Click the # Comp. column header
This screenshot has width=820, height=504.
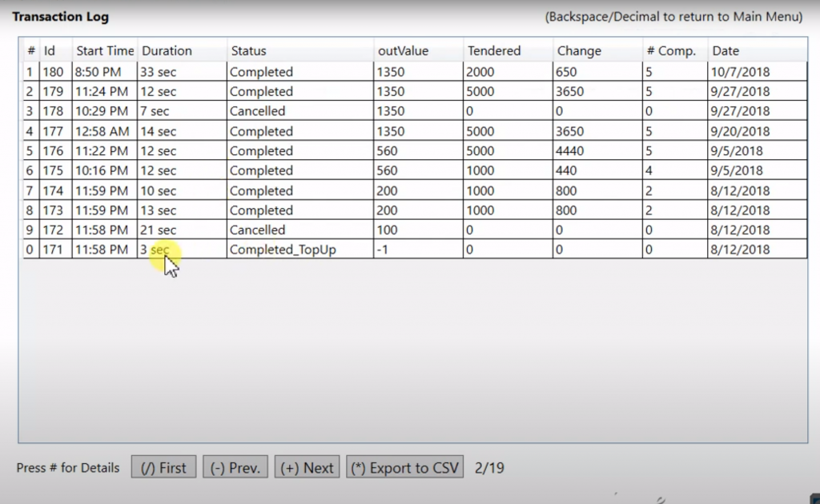pos(671,50)
